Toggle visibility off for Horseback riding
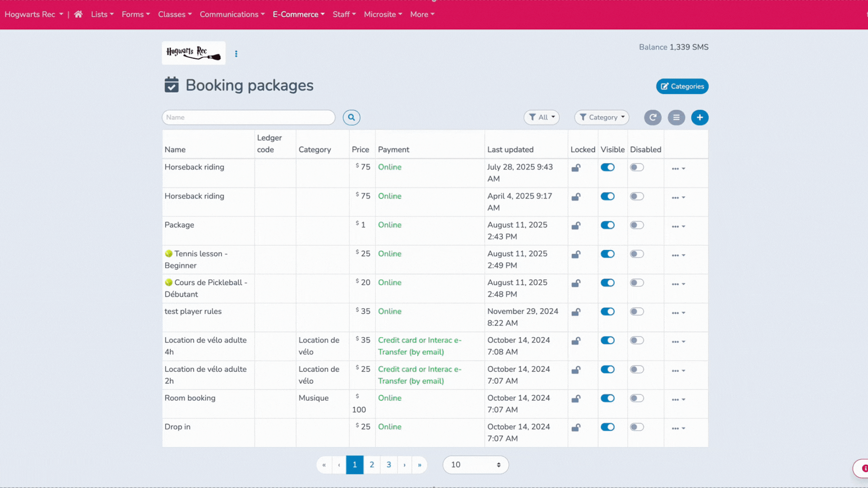The height and width of the screenshot is (488, 868). coord(607,167)
